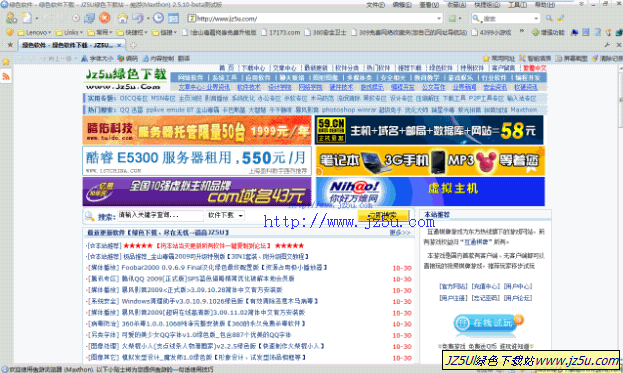The width and height of the screenshot is (623, 373).
Task: Open the 文件(F) menu
Action: click(375, 5)
